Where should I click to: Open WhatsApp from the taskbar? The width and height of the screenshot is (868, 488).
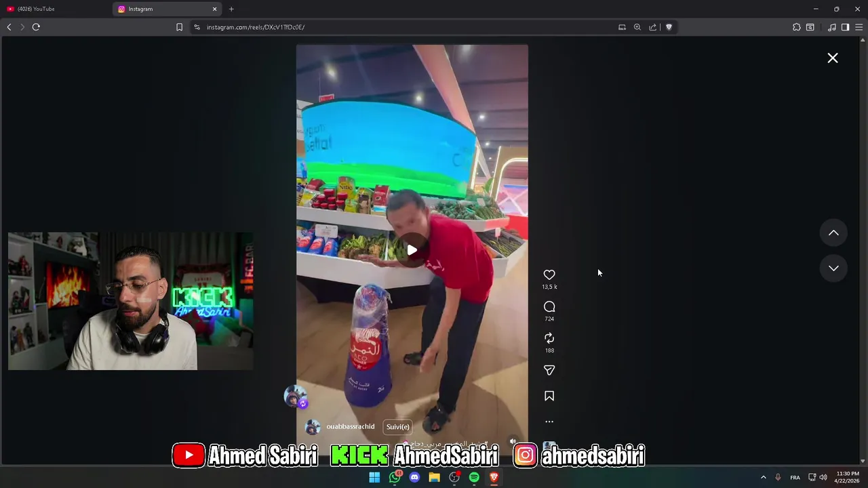(x=395, y=477)
